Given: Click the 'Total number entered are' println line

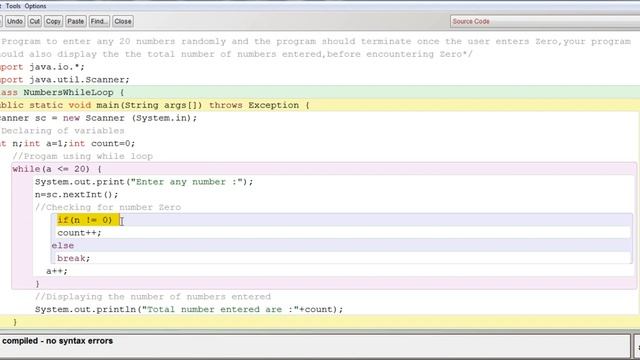Looking at the screenshot, I should pos(189,309).
